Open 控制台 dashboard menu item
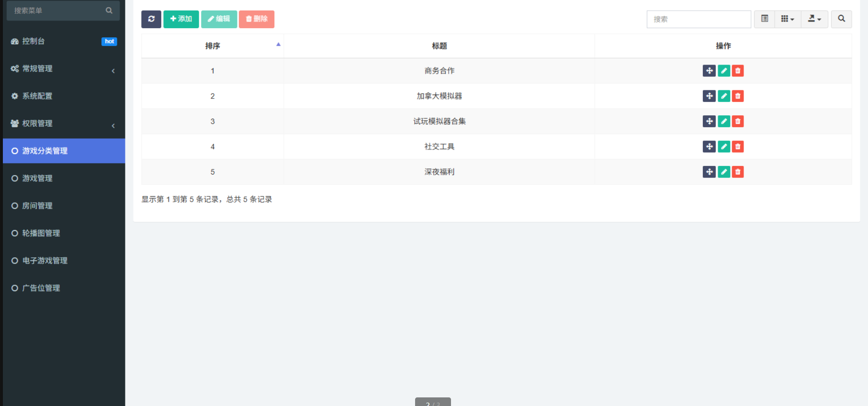The image size is (868, 406). click(x=34, y=42)
